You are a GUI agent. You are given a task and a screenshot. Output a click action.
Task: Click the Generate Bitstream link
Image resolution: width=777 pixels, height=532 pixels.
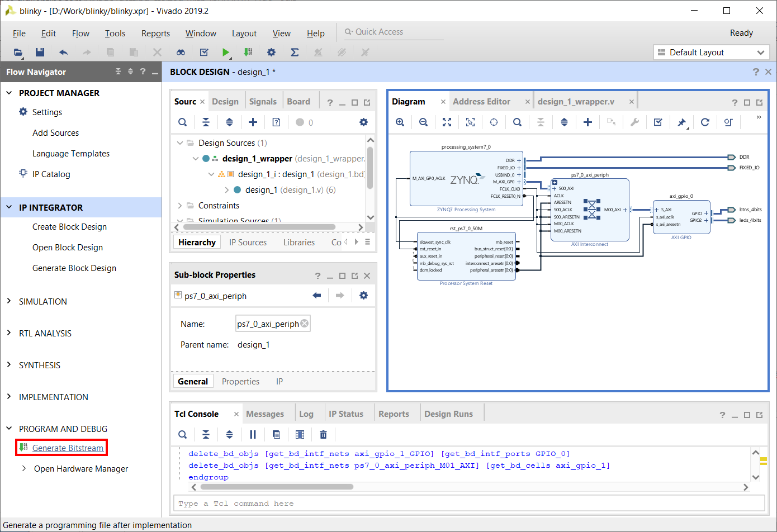coord(68,448)
